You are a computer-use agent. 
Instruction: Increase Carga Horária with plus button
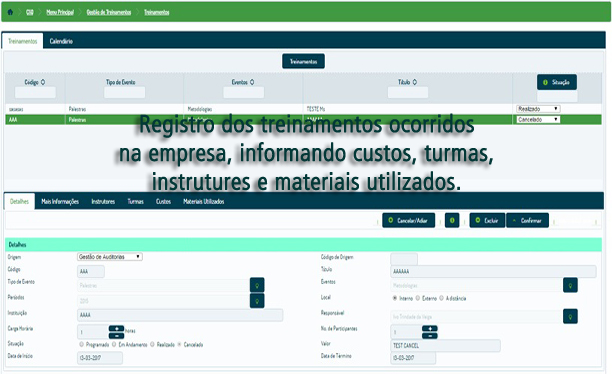click(116, 328)
